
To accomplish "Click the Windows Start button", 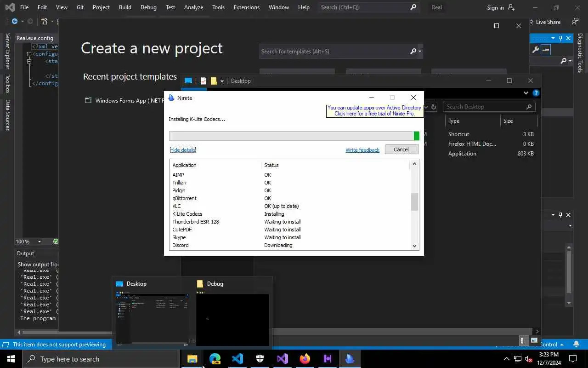I will pyautogui.click(x=11, y=359).
